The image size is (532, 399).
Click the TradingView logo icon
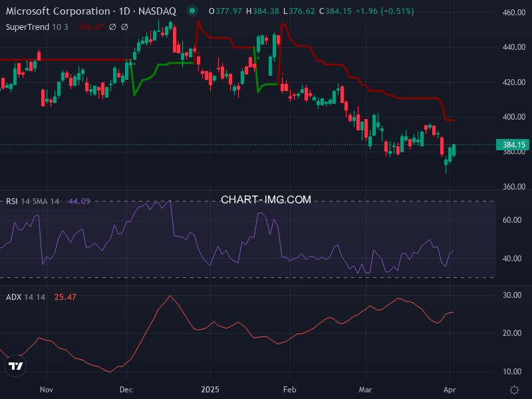click(15, 366)
